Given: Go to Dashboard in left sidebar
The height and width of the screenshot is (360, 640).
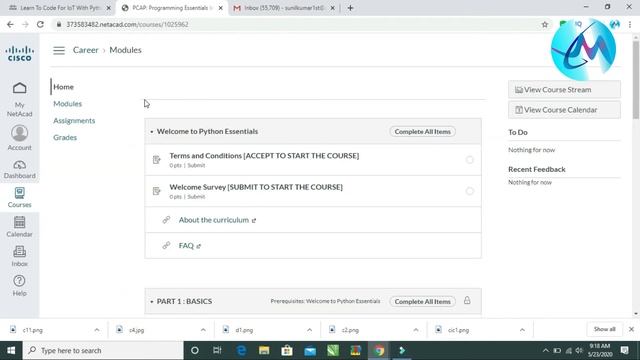Looking at the screenshot, I should (20, 169).
